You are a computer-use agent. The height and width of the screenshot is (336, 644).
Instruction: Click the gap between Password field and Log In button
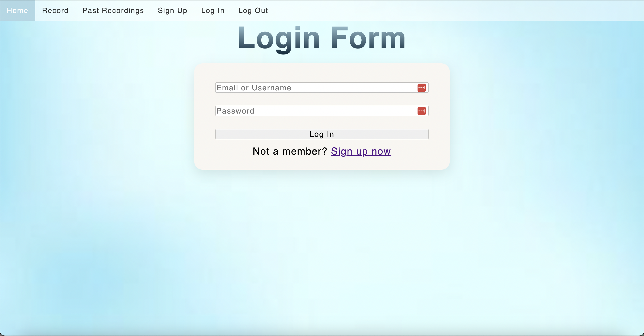pos(322,122)
